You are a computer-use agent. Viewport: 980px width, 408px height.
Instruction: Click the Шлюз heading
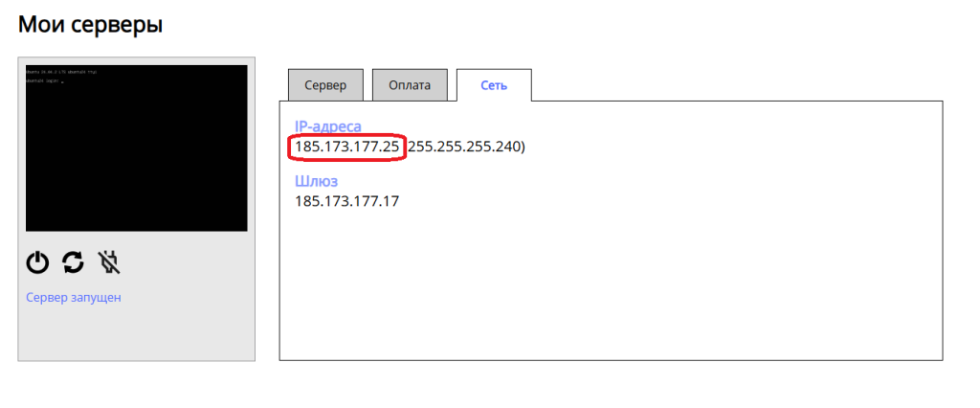316,181
